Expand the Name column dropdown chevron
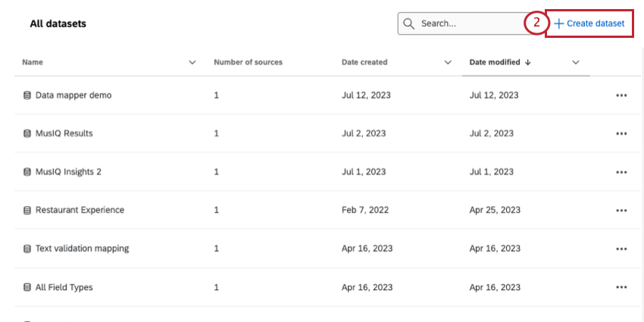 pos(192,62)
